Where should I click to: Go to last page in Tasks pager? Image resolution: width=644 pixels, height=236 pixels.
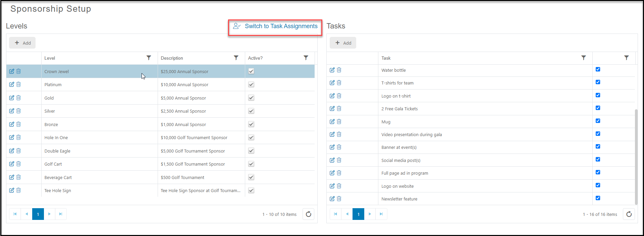tap(381, 214)
